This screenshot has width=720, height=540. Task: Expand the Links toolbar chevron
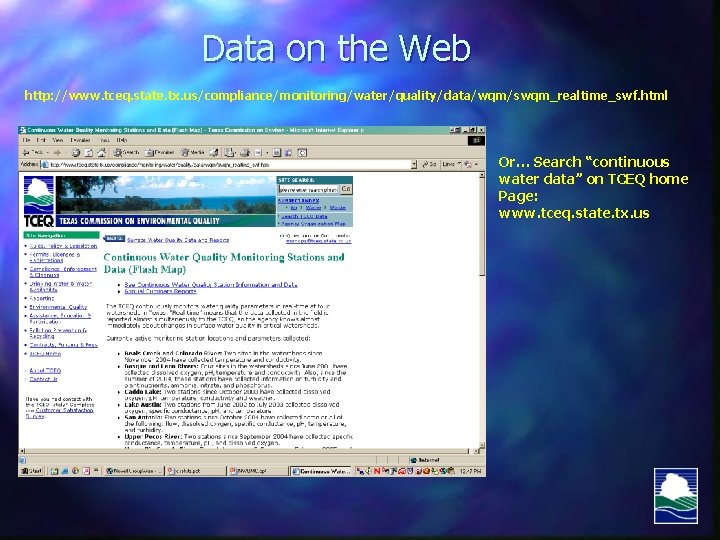pyautogui.click(x=459, y=164)
